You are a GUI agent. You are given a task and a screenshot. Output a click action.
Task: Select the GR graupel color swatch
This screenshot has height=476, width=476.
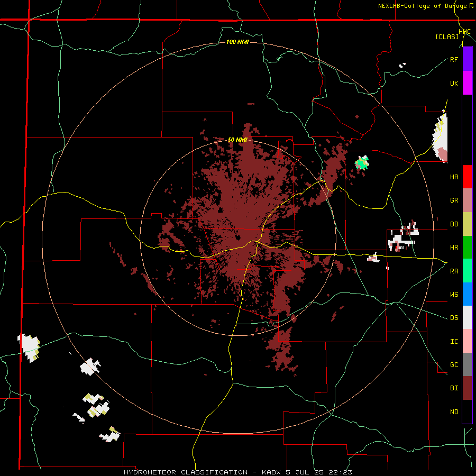[x=467, y=200]
